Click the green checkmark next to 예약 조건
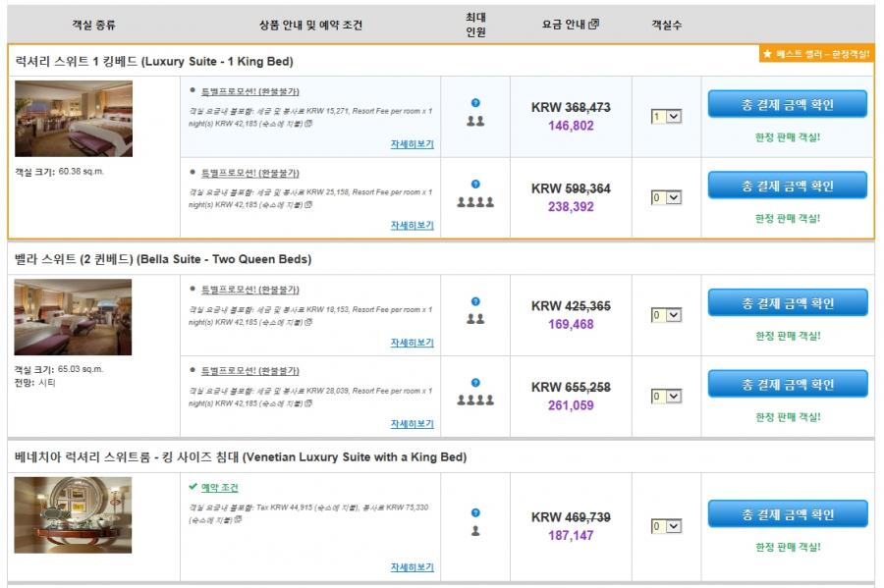 (193, 487)
